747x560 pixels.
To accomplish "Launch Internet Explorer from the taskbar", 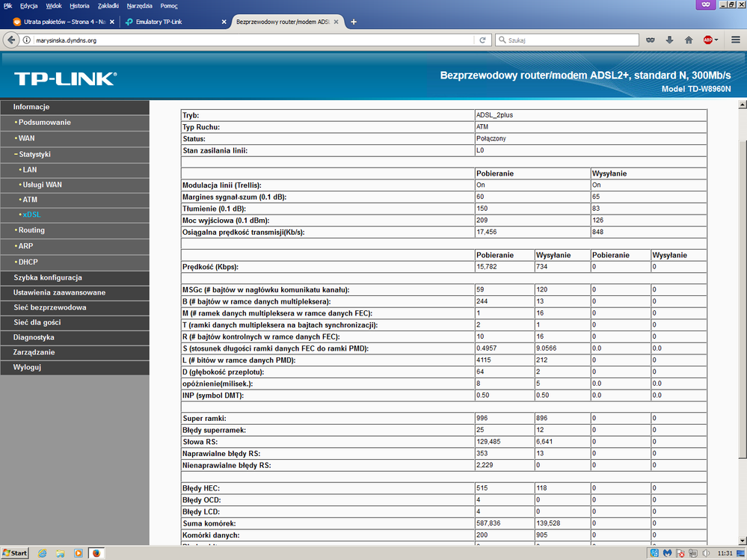I will coord(42,553).
